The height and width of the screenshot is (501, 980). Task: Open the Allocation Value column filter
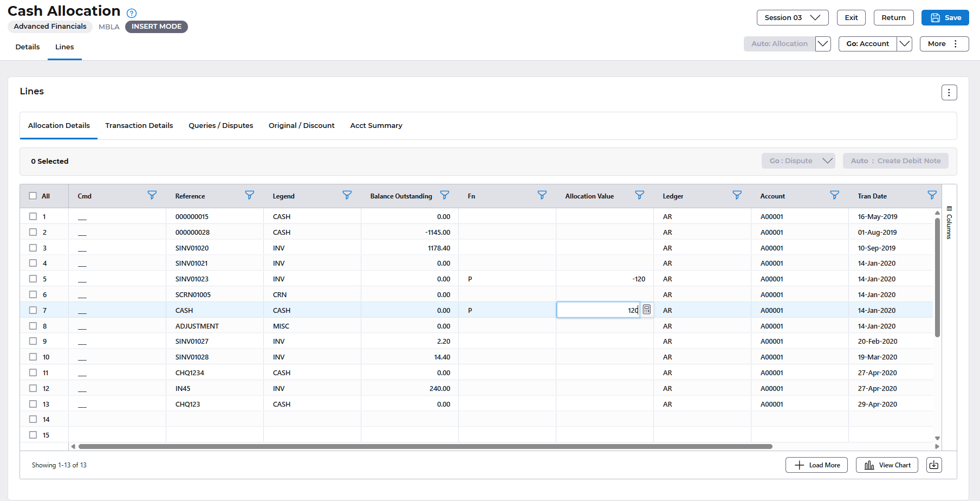pyautogui.click(x=639, y=195)
